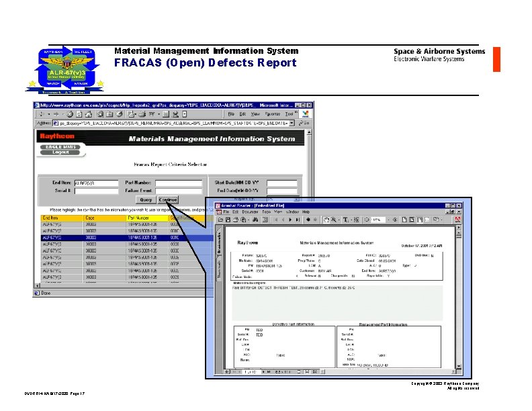Click the Cage column header
This screenshot has height=411, width=532.
(105, 218)
